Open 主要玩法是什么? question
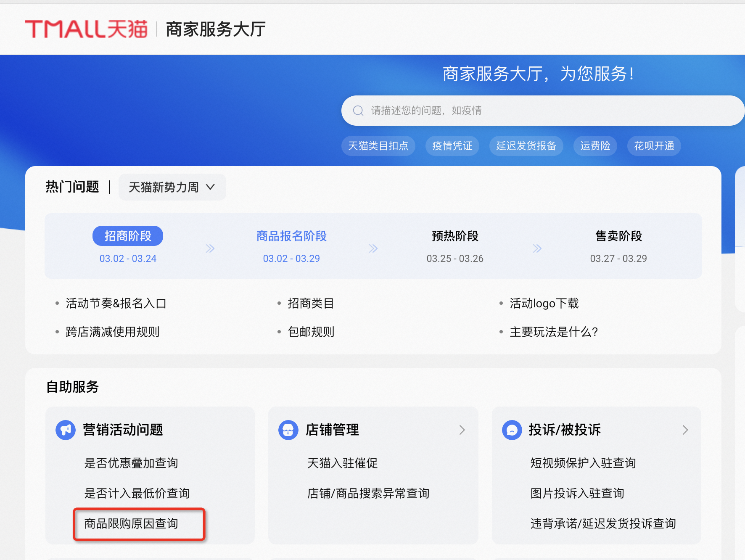745x560 pixels. [x=554, y=332]
